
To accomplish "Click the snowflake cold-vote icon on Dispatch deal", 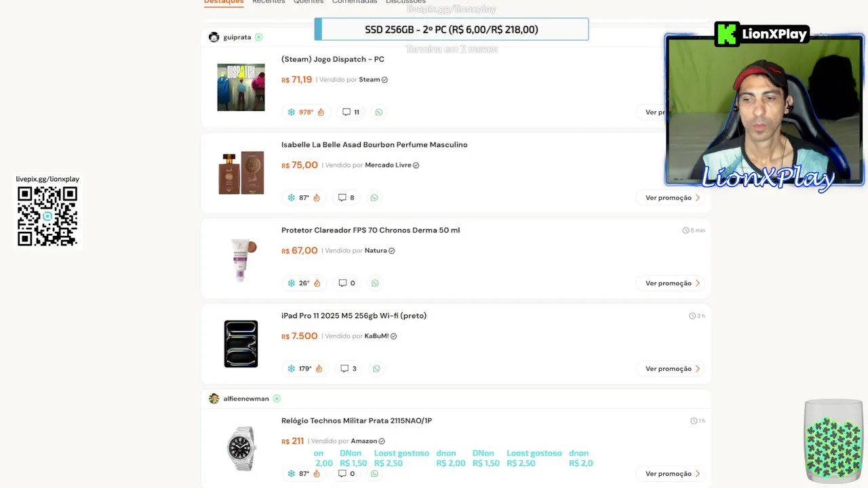I will tap(292, 112).
